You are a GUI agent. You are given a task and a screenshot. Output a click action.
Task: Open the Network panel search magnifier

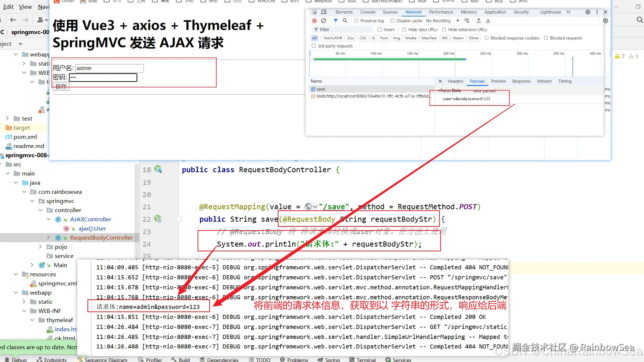click(x=345, y=21)
